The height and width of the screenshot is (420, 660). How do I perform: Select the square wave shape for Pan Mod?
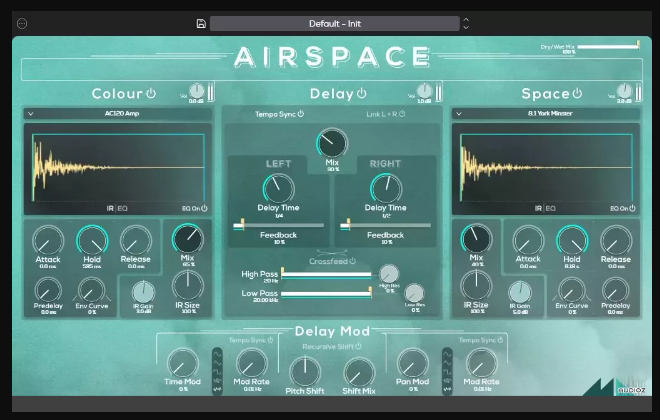coord(447,372)
